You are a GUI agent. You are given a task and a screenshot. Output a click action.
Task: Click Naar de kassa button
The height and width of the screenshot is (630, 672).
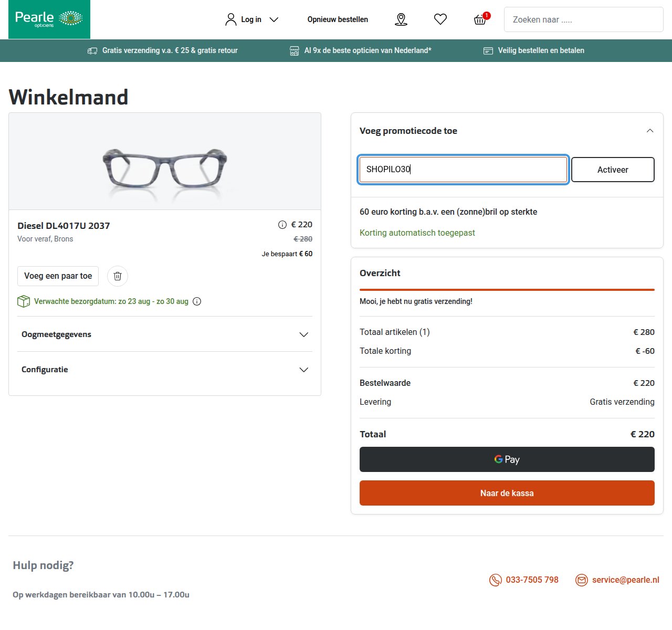(507, 493)
